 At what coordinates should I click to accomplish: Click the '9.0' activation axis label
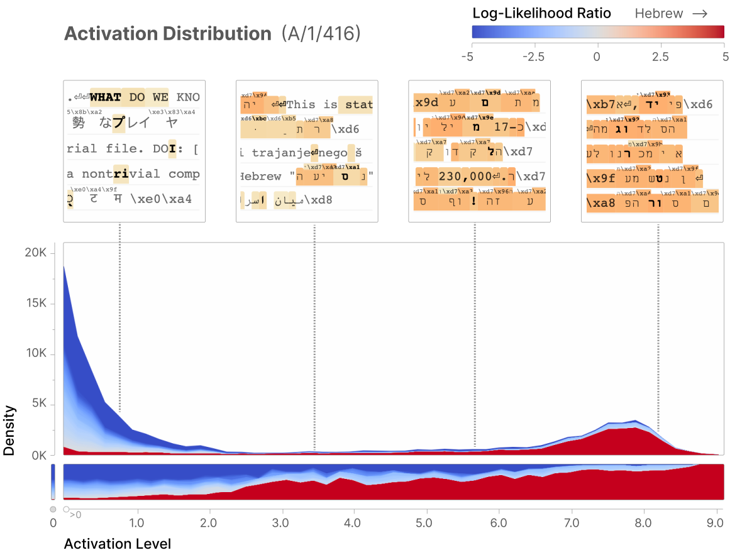pos(715,523)
